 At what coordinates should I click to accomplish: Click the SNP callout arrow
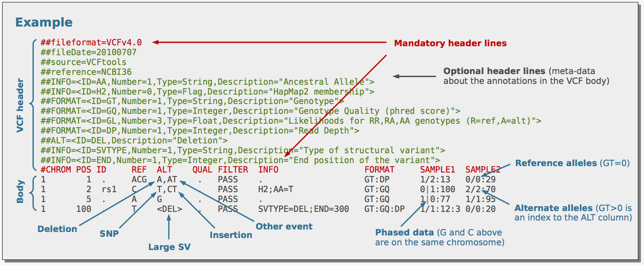137,210
